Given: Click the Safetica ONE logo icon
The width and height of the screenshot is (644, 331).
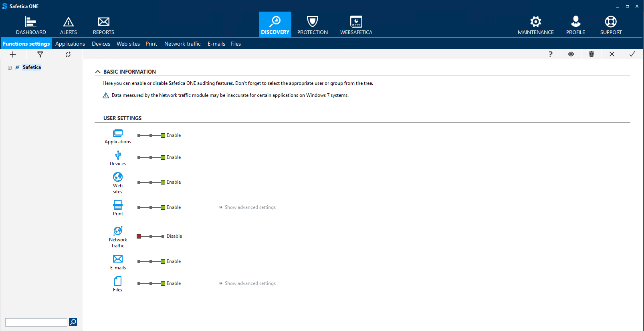Looking at the screenshot, I should click(5, 6).
